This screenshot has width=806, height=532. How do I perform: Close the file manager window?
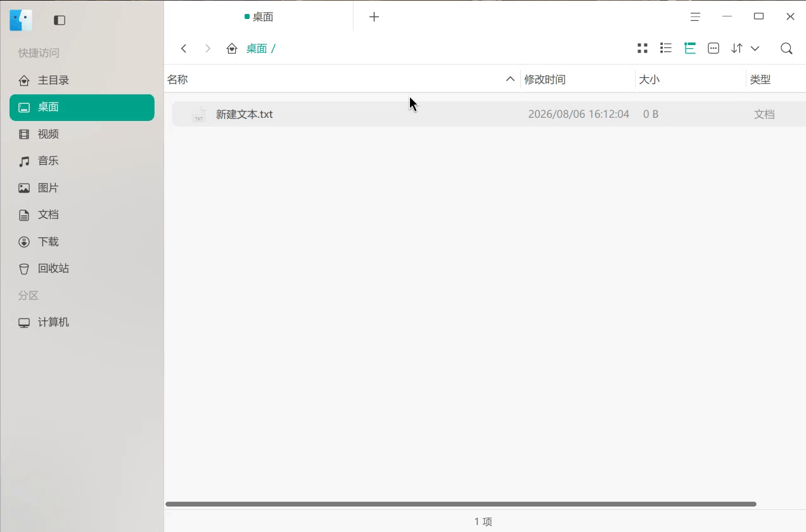(790, 17)
